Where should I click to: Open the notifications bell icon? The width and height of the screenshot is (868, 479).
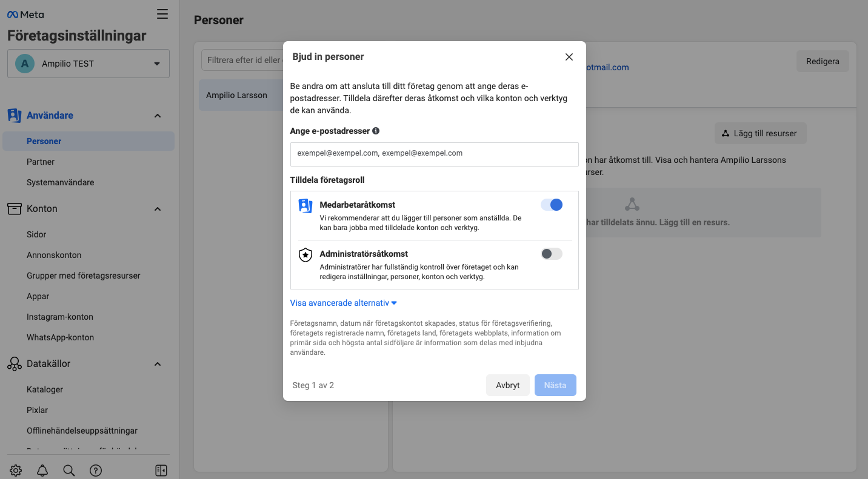42,471
